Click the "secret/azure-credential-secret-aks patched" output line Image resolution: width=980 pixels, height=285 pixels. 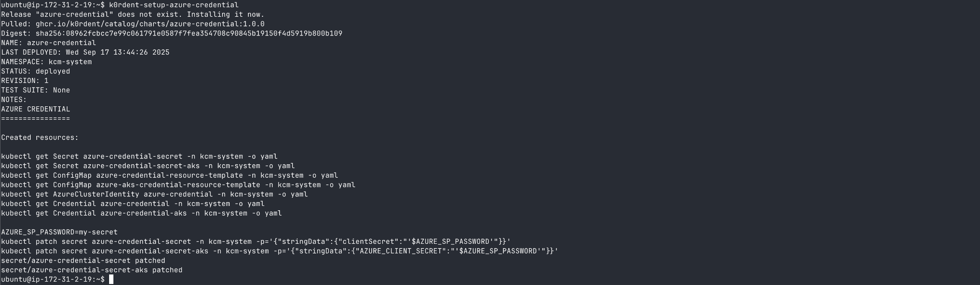(x=91, y=270)
